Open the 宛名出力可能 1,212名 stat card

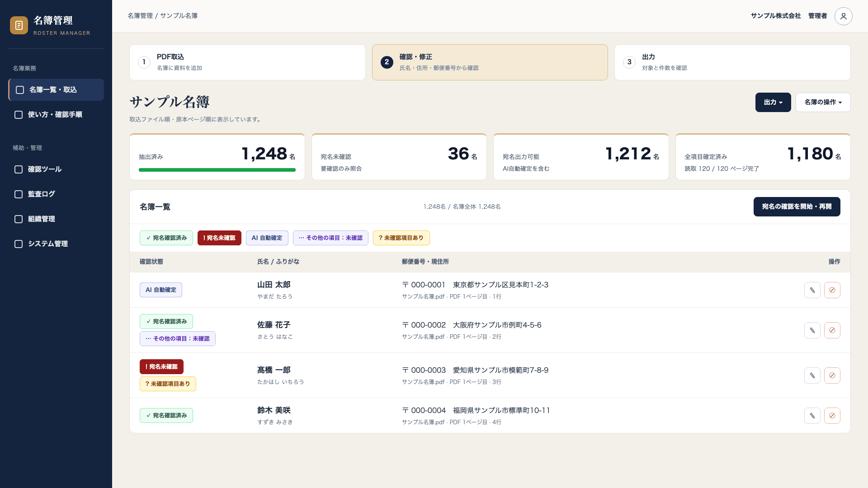[581, 157]
